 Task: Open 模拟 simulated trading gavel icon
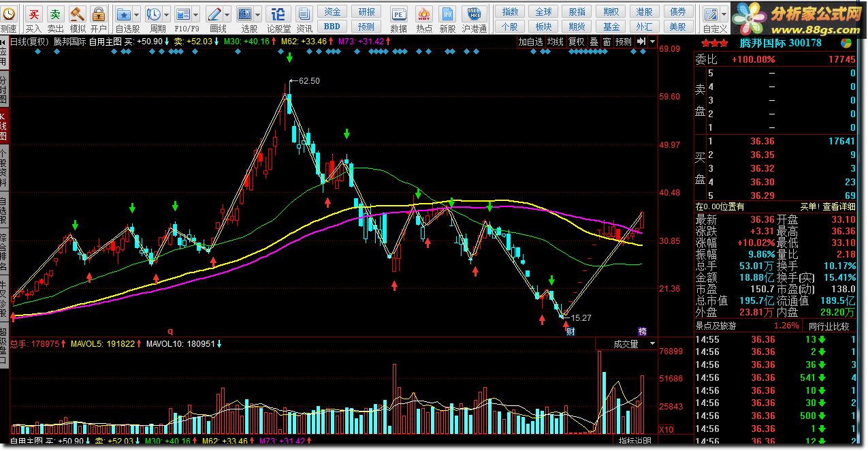pos(77,14)
